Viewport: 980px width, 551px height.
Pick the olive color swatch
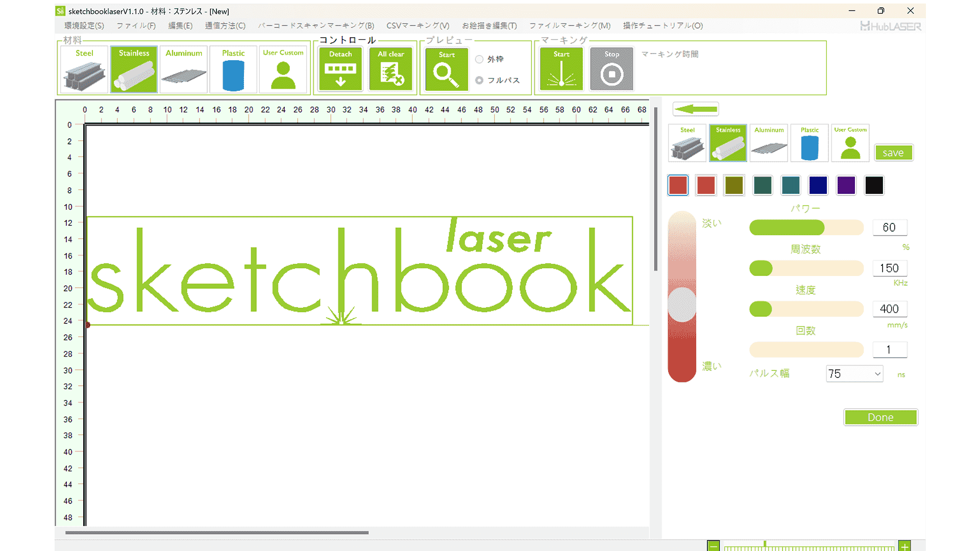[734, 185]
